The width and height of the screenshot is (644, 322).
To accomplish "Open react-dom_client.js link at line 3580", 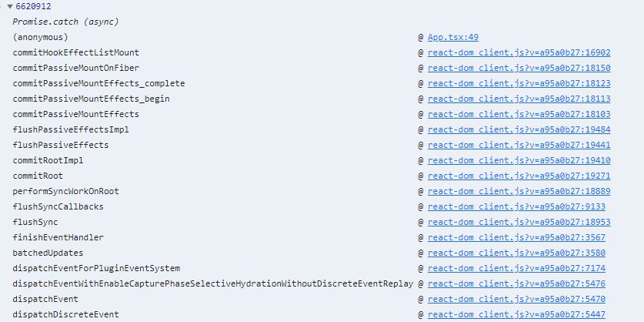I will coord(516,253).
